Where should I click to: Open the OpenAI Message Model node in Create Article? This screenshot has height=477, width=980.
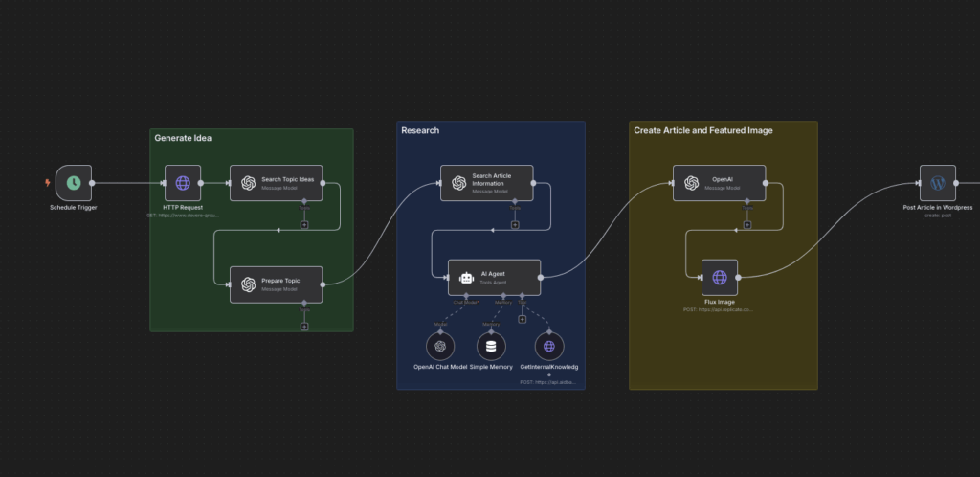click(720, 183)
